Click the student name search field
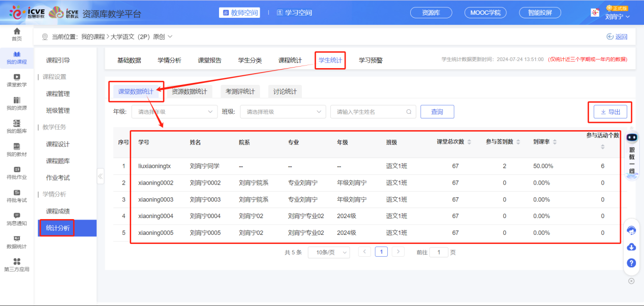 [369, 112]
